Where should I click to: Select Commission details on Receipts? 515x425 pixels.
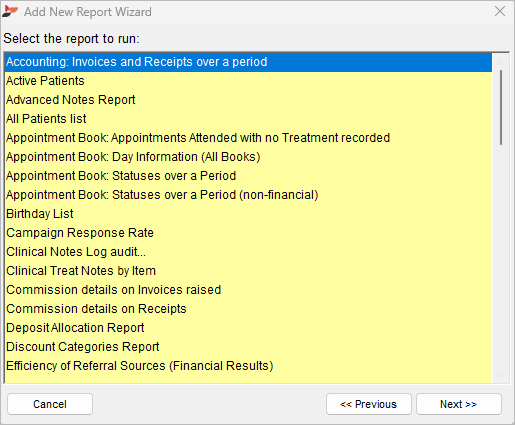(x=248, y=309)
